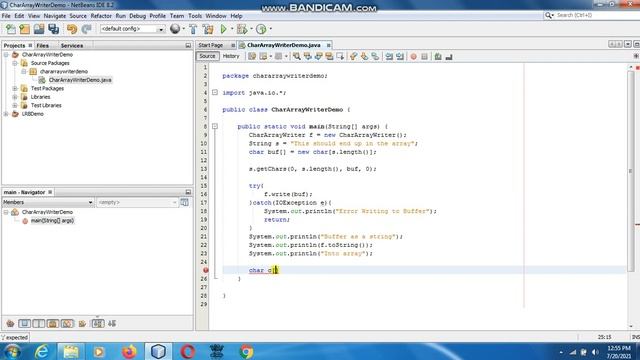640x360 pixels.
Task: Click the red Start Macro Recording icon
Action: point(413,57)
